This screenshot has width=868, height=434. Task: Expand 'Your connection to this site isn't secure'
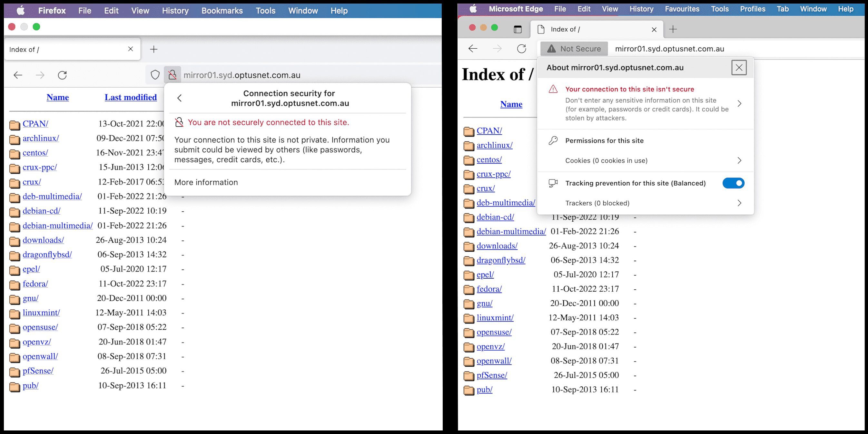pos(739,103)
